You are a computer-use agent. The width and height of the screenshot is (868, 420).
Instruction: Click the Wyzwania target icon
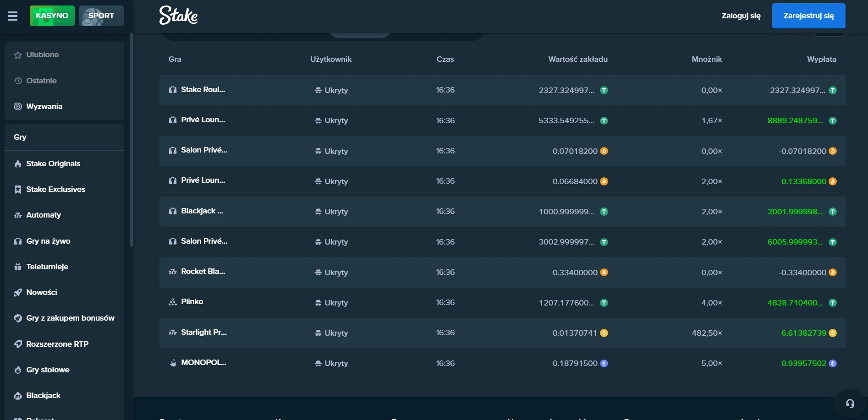[18, 106]
